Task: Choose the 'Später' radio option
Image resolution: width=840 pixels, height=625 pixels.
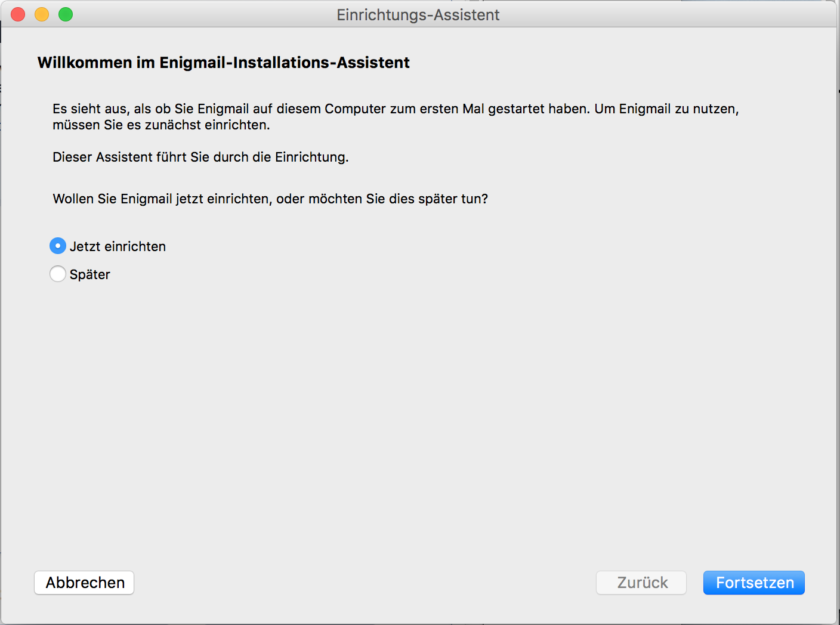Action: point(58,274)
